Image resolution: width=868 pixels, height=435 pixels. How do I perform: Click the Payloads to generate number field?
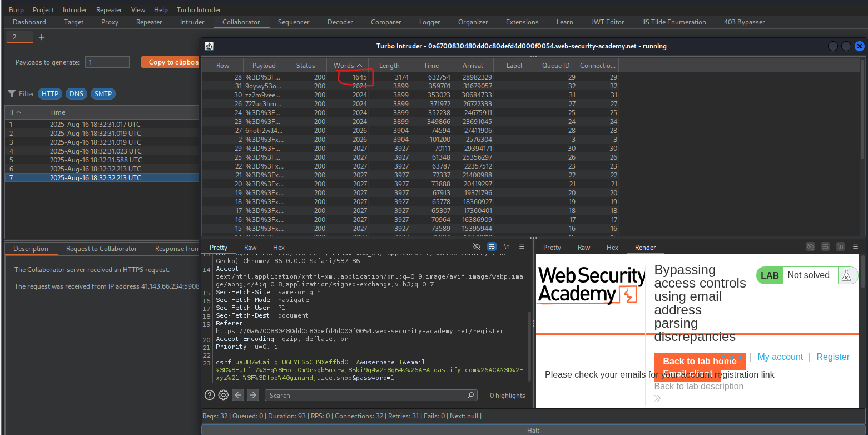coord(107,62)
